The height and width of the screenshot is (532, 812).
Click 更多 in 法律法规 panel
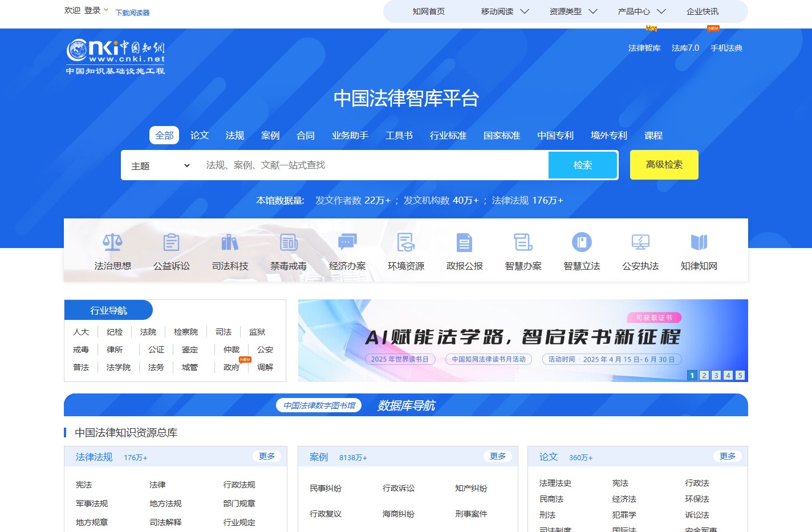coord(267,456)
